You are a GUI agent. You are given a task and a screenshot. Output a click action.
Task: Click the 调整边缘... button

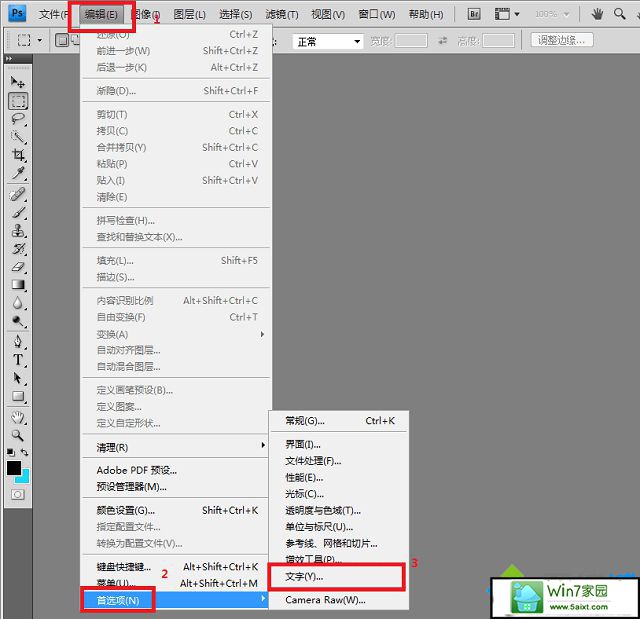tap(562, 40)
